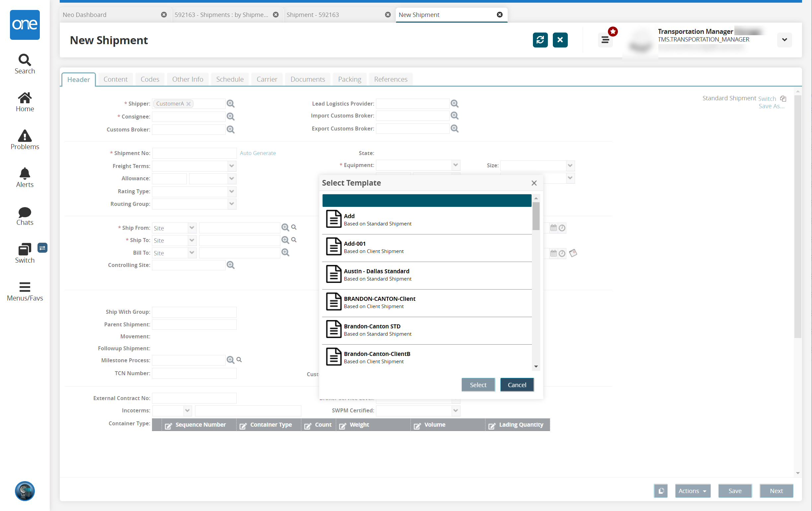Click the Select button in template dialog
Viewport: 812px width, 511px height.
coord(478,384)
